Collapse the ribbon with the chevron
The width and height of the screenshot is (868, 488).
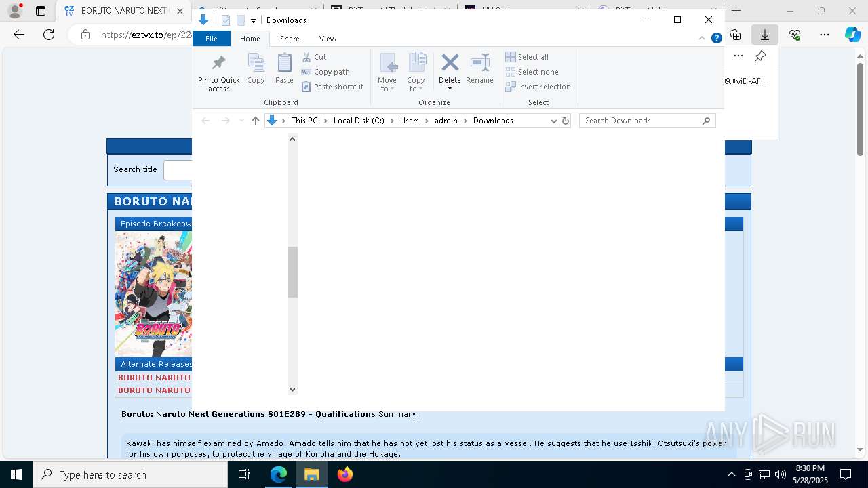703,39
